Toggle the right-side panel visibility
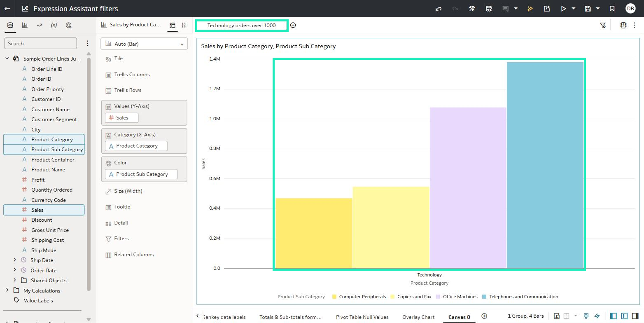This screenshot has width=644, height=323. (635, 316)
